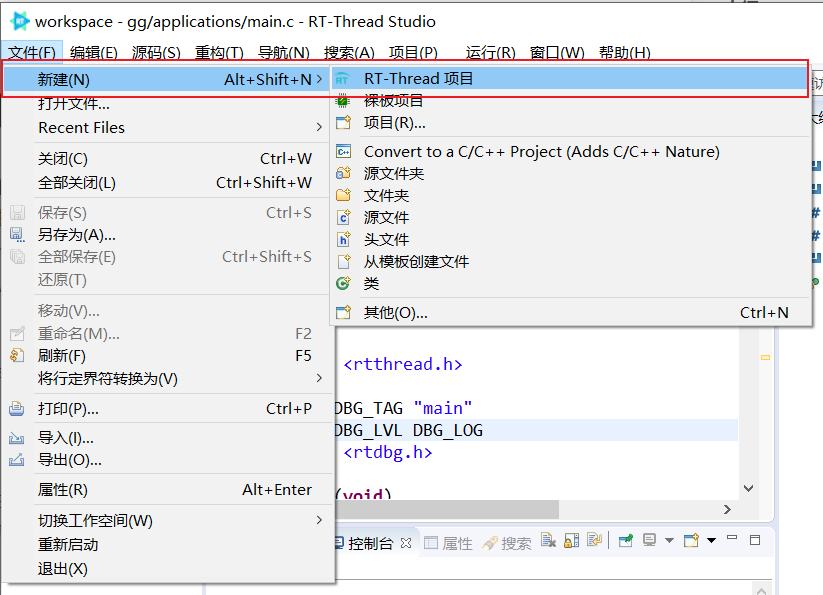Click the editor scroll-down arrow
Screen dimensions: 823x595
[x=748, y=488]
